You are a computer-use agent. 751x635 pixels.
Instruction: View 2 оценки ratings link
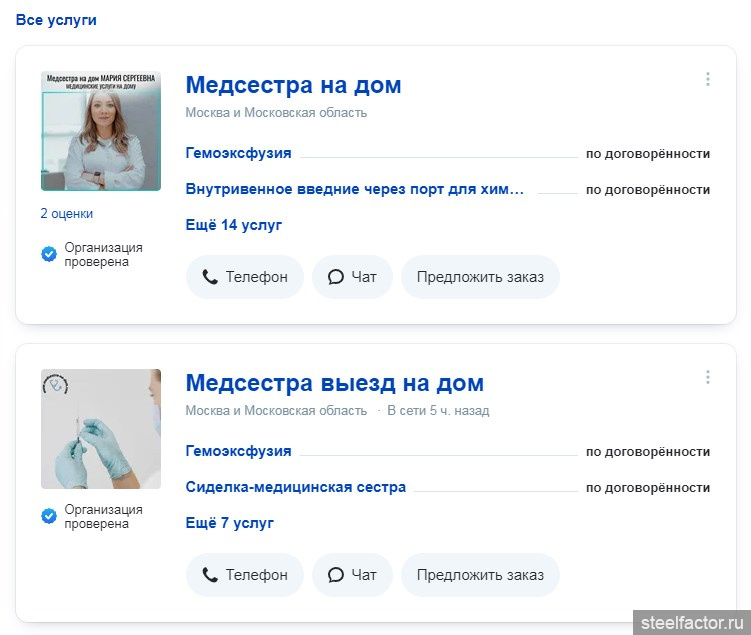pos(67,214)
